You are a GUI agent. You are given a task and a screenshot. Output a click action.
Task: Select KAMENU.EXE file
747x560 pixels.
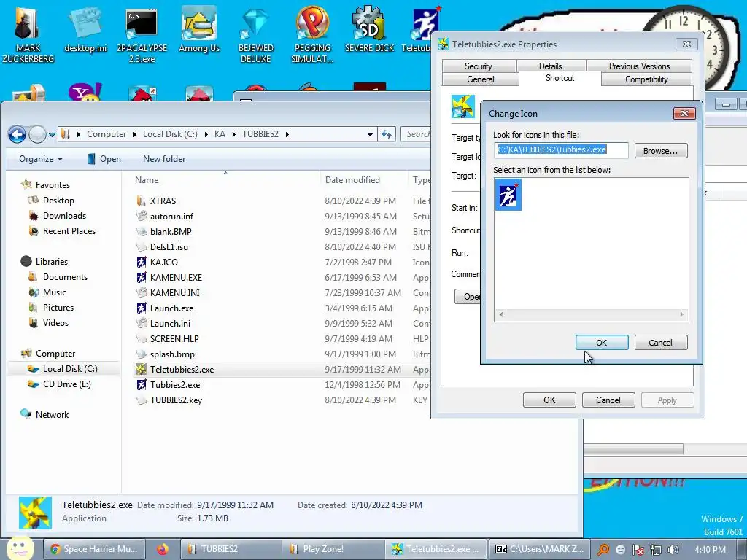175,278
